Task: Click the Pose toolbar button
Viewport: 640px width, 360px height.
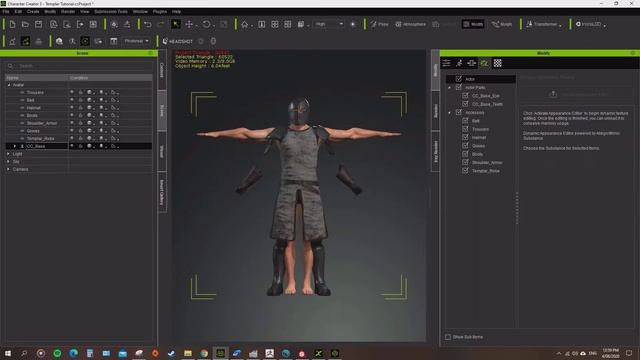Action: [380, 24]
